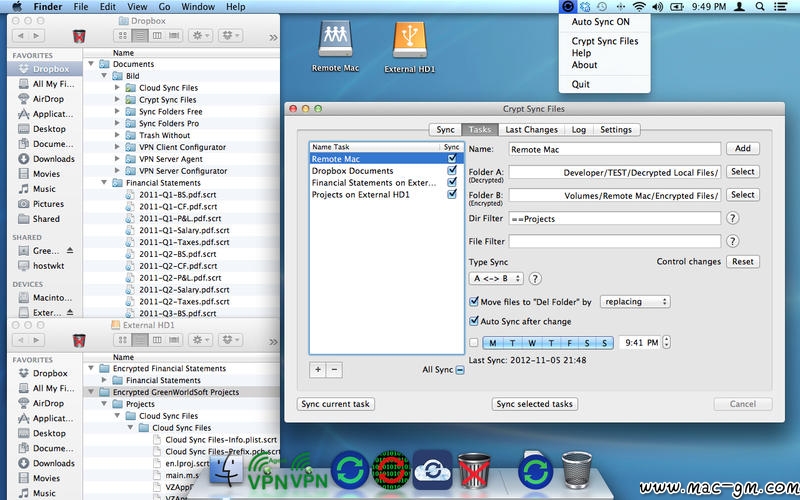Open Notification Center list icon
This screenshot has height=500, width=800.
(780, 7)
